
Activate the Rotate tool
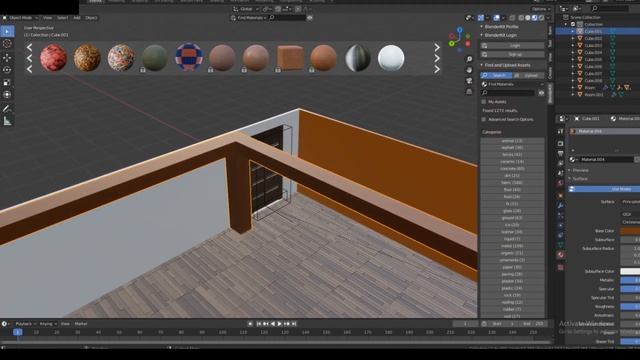coord(7,70)
